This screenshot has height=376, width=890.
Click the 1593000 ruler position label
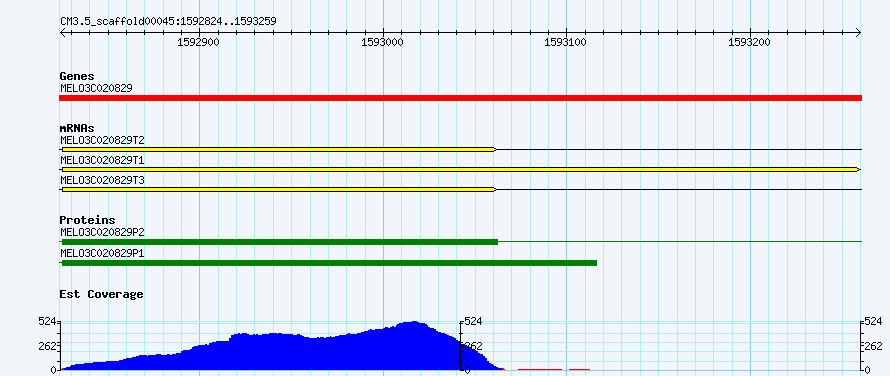(383, 42)
